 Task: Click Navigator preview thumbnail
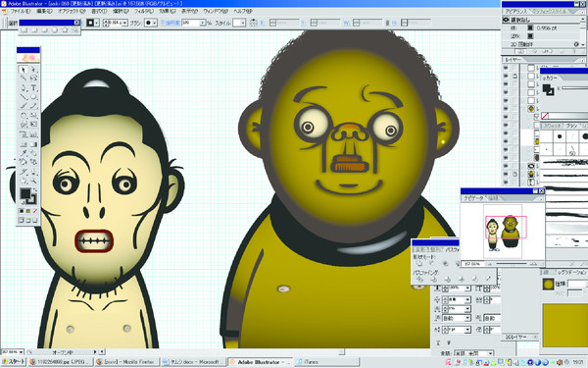(x=503, y=231)
